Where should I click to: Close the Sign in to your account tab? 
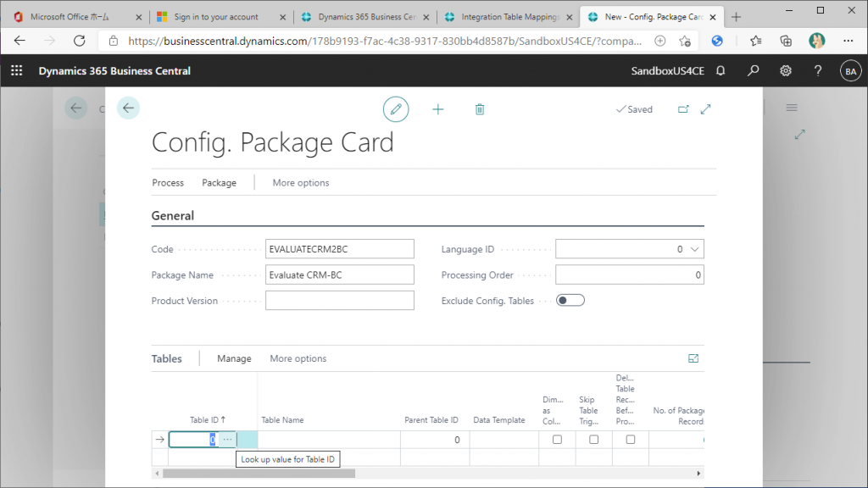(282, 17)
